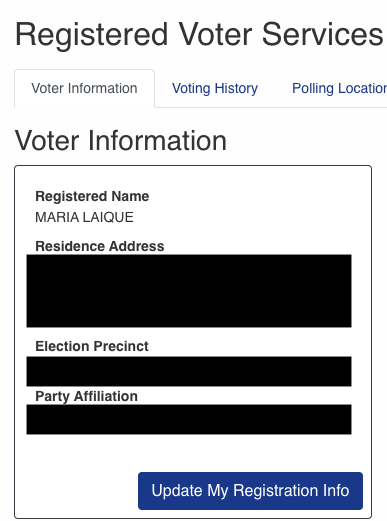Click the redacted election precinct block
The height and width of the screenshot is (521, 387).
189,371
